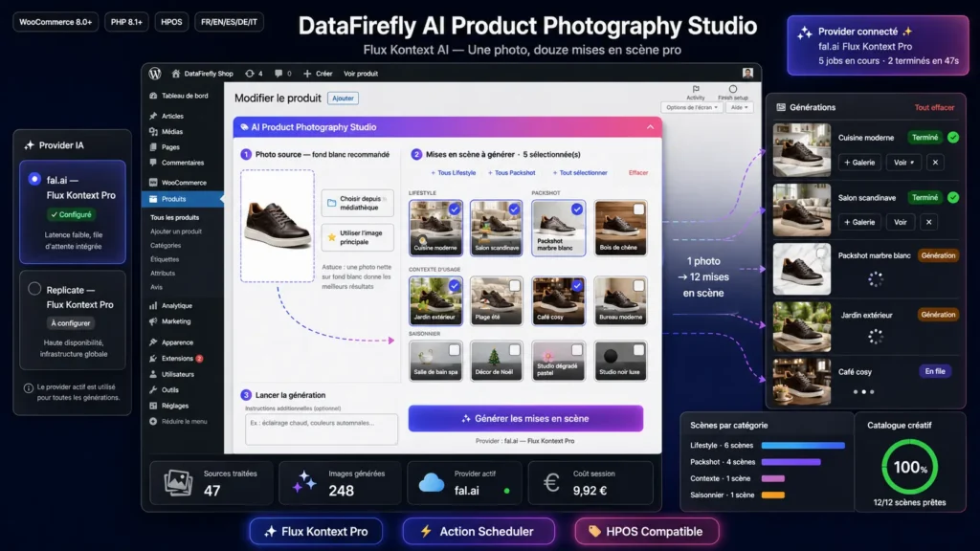Screen dimensions: 980x551
Task: Open the WordPress logo menu
Action: click(x=155, y=73)
